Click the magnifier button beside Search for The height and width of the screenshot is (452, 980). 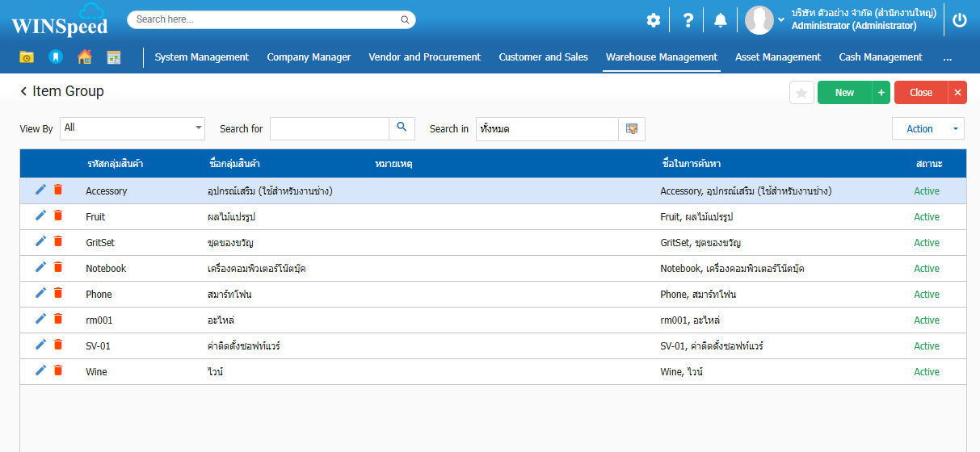point(402,128)
